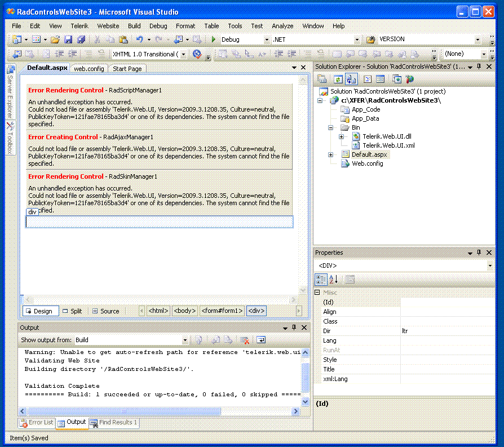The image size is (504, 447).
Task: Click View Designer icon in Solution Explorer
Action: tap(380, 79)
